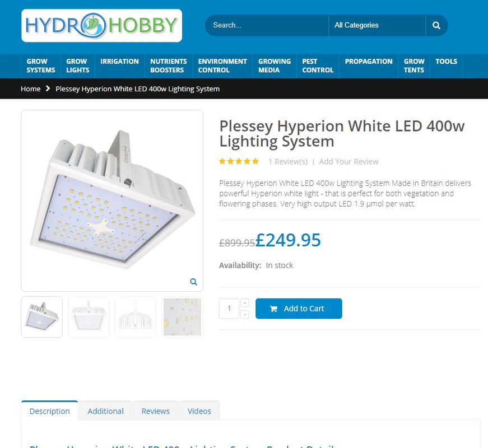Click the five-star rating icons

[x=239, y=161]
